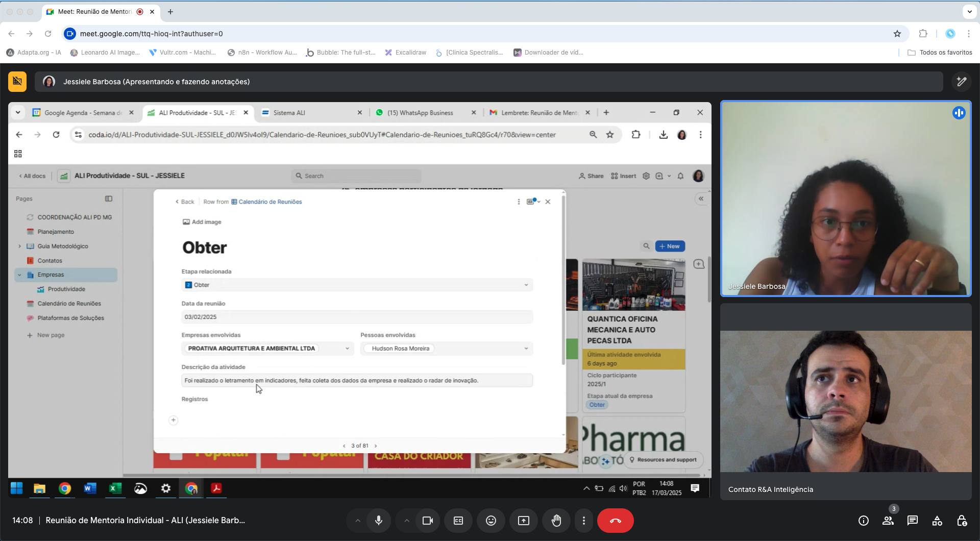This screenshot has width=980, height=541.
Task: Open the Windows Start menu
Action: tap(16, 488)
